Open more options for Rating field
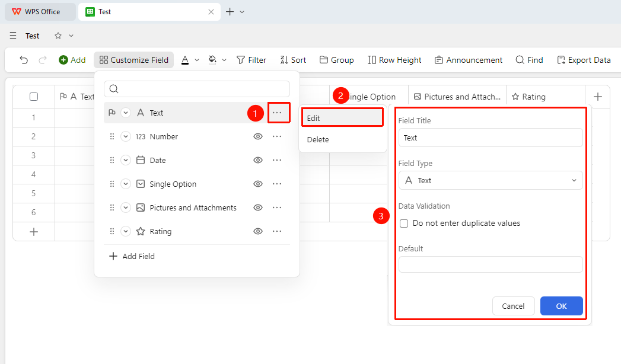The height and width of the screenshot is (364, 621). pos(277,231)
